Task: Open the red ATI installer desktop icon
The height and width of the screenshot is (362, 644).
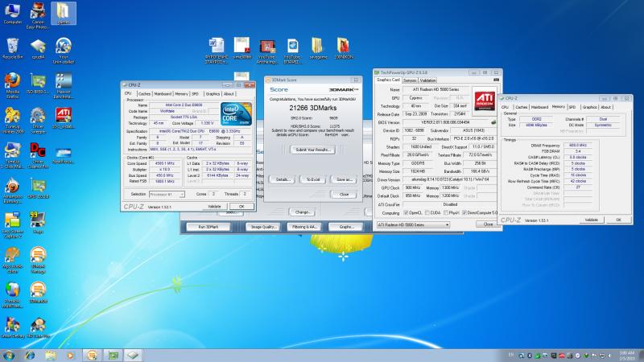Action: point(64,118)
